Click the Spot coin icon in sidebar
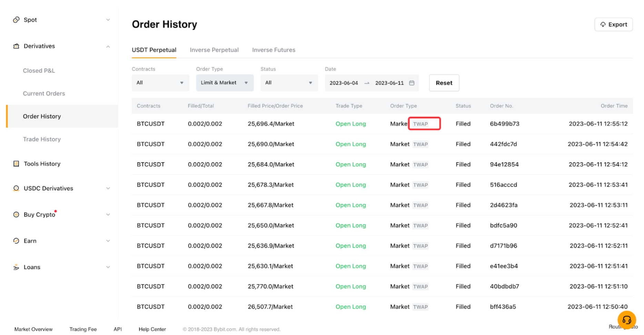Viewport: 644px width, 335px height. tap(16, 20)
